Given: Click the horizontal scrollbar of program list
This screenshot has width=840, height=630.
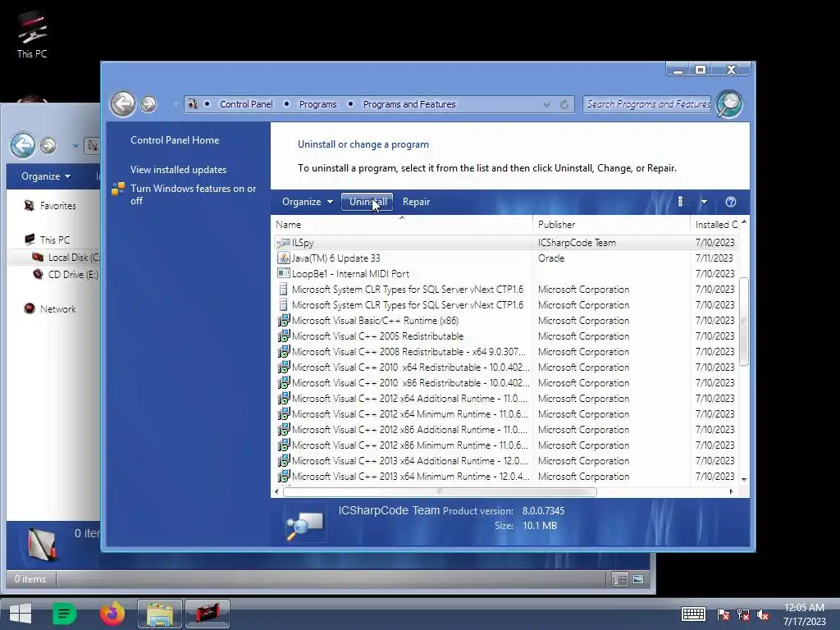Looking at the screenshot, I should point(440,492).
